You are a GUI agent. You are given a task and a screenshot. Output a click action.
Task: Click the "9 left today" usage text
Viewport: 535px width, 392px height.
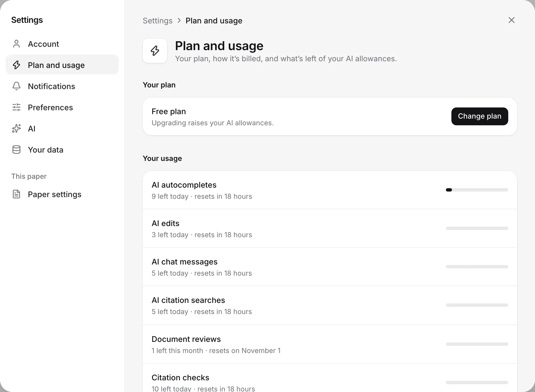coord(170,196)
